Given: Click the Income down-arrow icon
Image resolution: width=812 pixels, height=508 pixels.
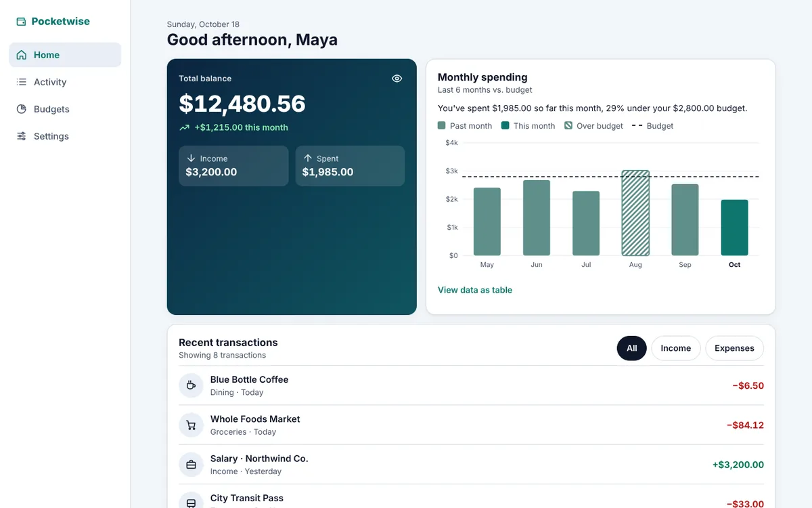Looking at the screenshot, I should click(x=191, y=158).
